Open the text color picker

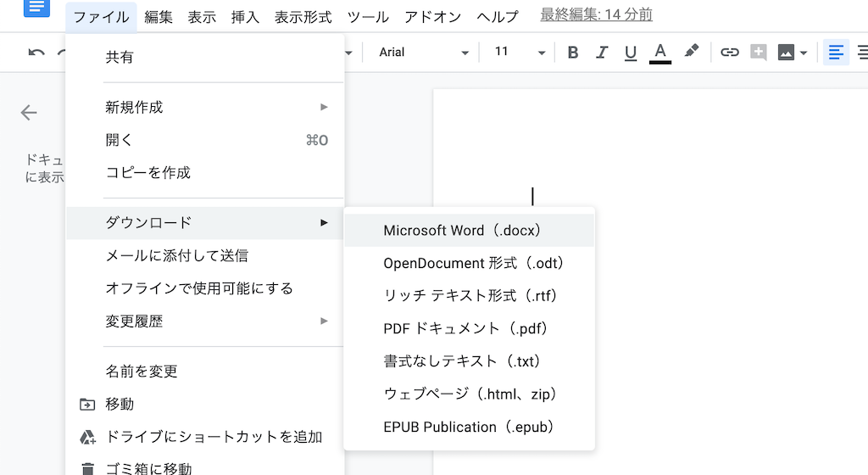tap(659, 53)
